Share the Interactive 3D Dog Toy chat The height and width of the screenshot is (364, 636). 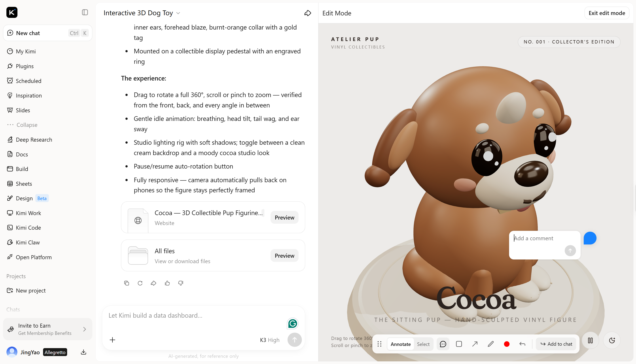(x=307, y=13)
